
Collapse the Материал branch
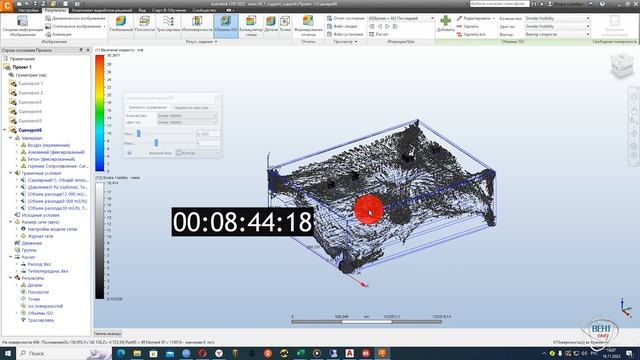tap(11, 138)
